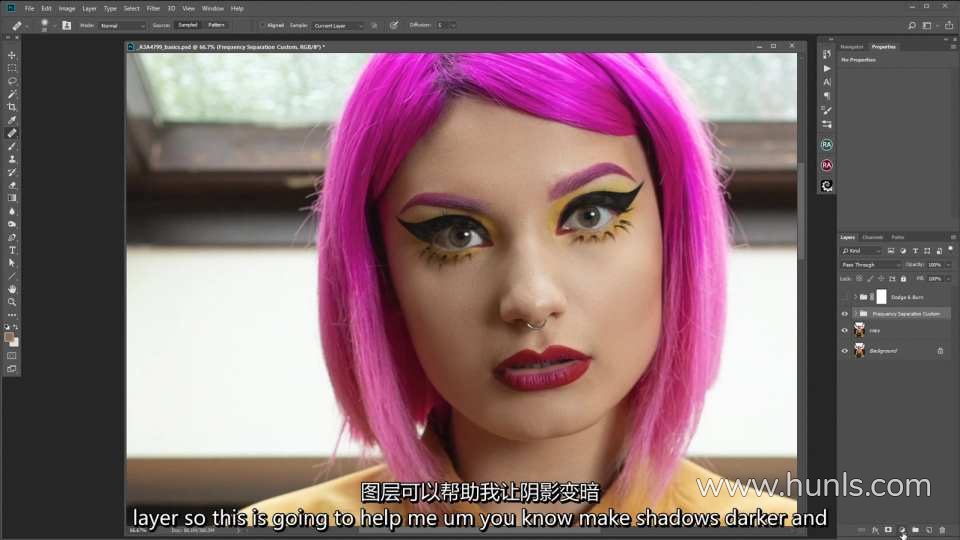Select the Zoom tool
The width and height of the screenshot is (960, 540).
[12, 302]
